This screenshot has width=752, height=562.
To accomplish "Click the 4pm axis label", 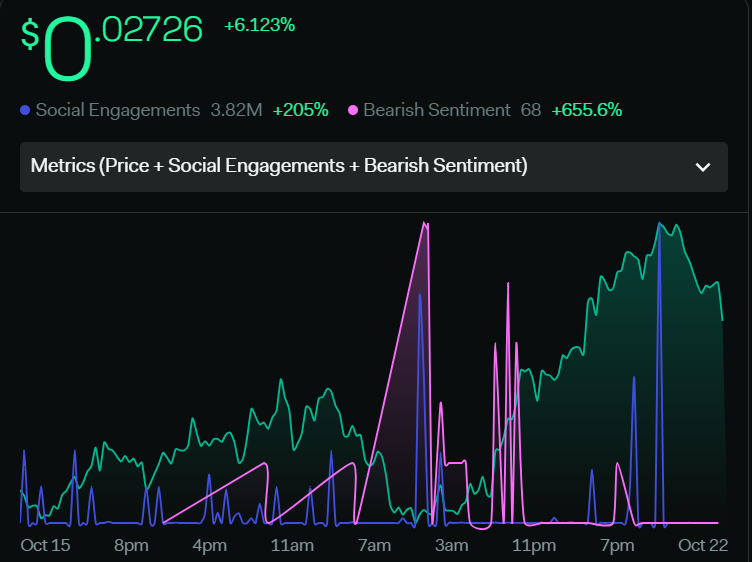I will coord(210,545).
